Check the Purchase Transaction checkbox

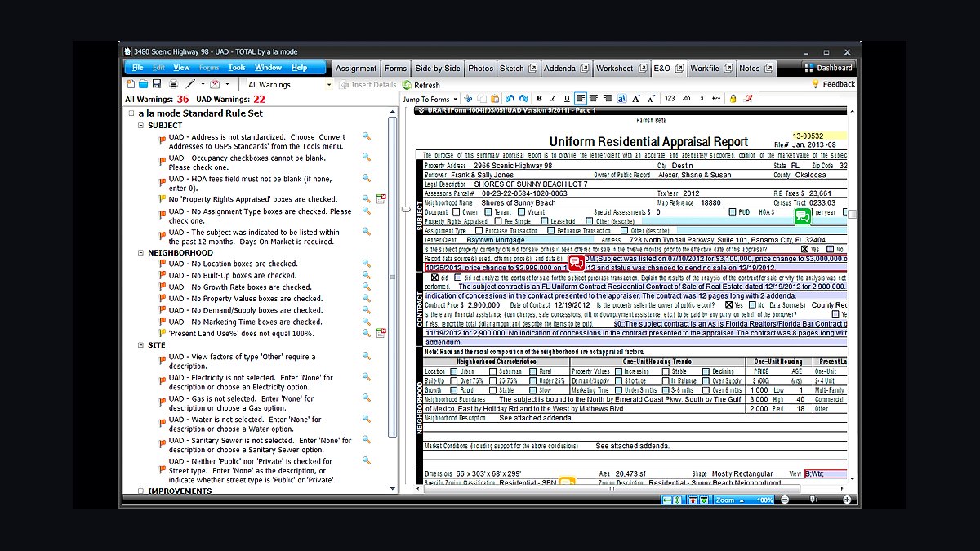tap(479, 231)
